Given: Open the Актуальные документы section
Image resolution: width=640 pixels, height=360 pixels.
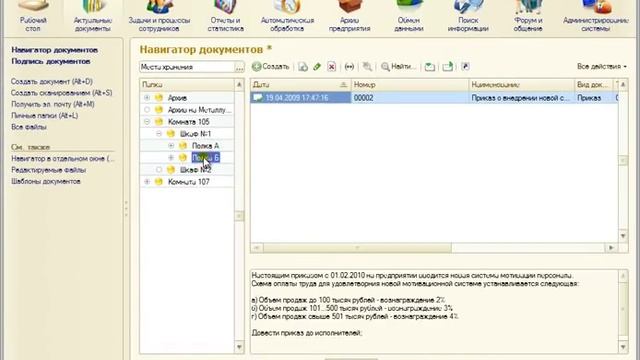Looking at the screenshot, I should pos(93,16).
